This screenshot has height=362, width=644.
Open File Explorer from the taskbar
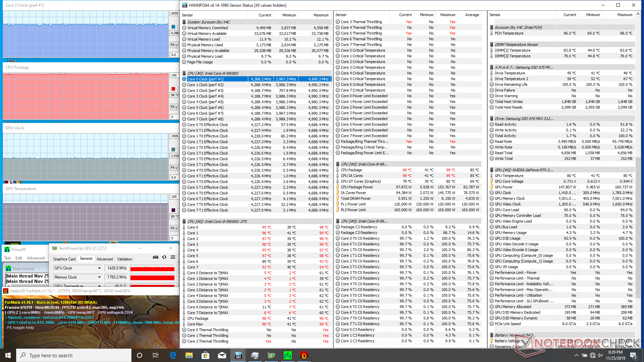(x=189, y=355)
